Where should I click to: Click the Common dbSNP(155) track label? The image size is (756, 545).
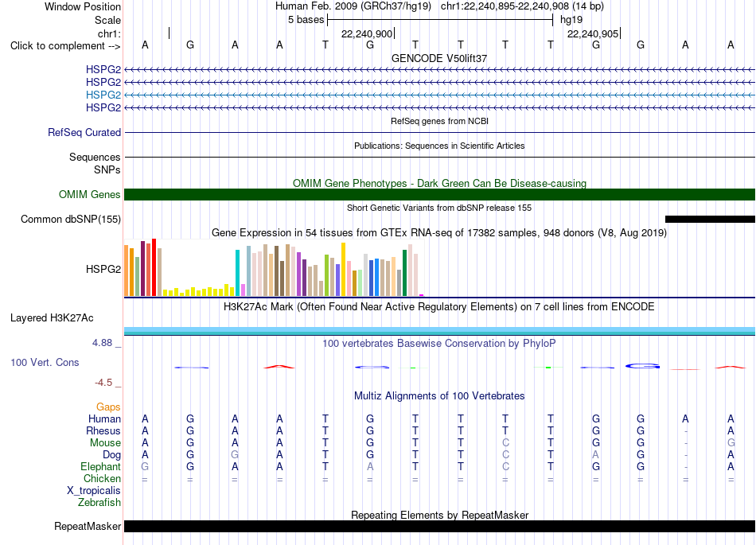coord(71,220)
